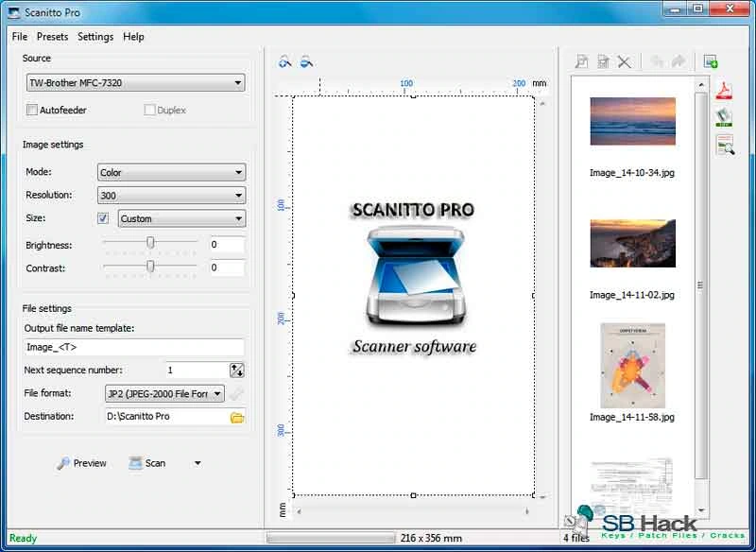The image size is (756, 552).
Task: Click the greyed move-forward arrow icon
Action: pyautogui.click(x=679, y=61)
